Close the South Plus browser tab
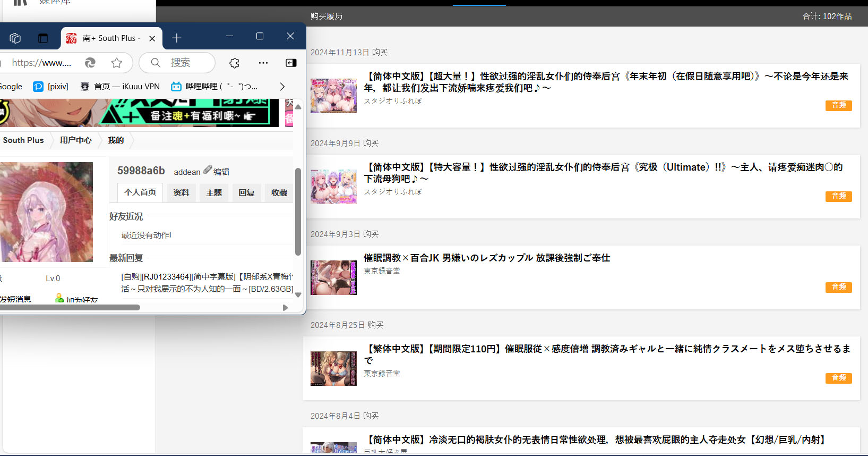Viewport: 868px width, 456px height. coord(152,38)
